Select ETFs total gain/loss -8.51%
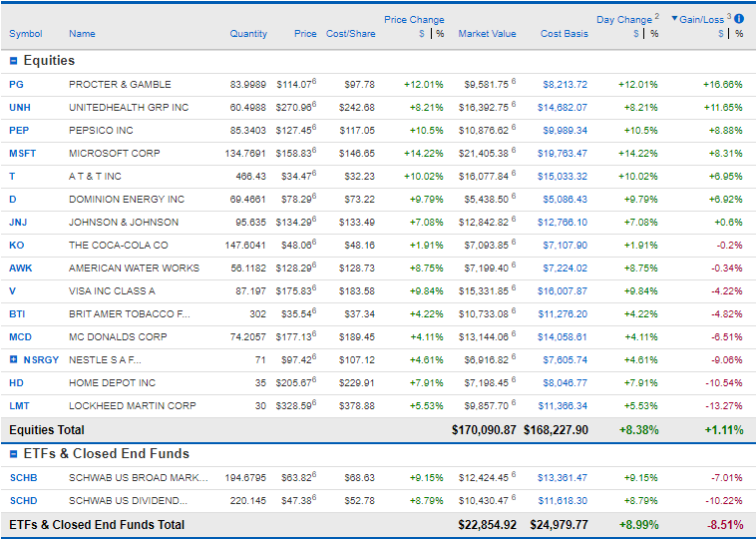The image size is (756, 540). click(x=725, y=525)
